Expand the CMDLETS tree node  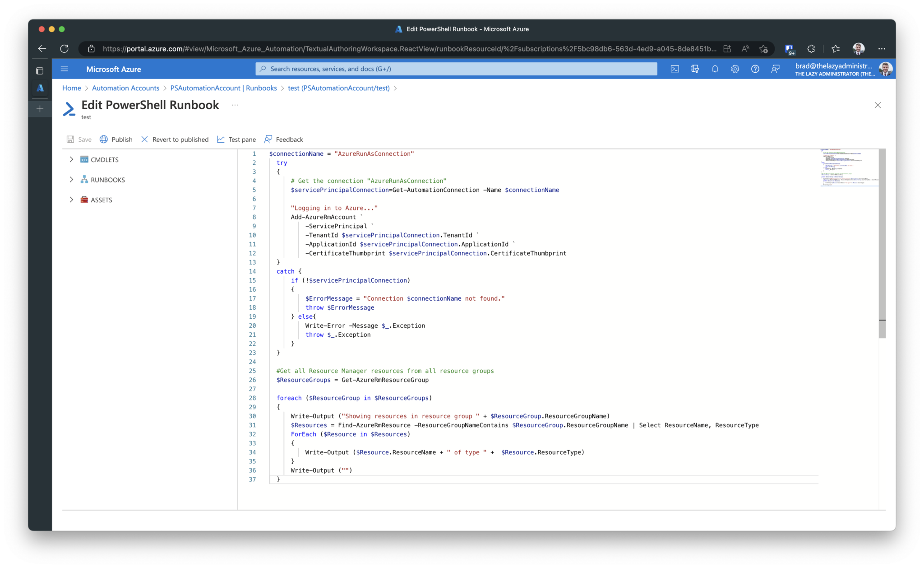71,159
